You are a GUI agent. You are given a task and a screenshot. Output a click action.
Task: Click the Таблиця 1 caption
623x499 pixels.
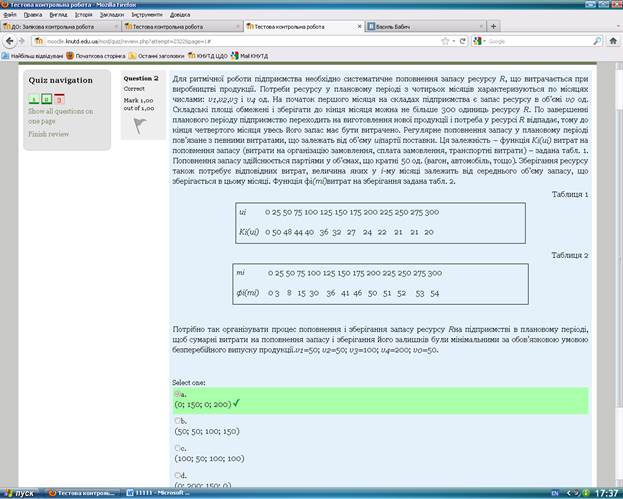click(x=570, y=194)
